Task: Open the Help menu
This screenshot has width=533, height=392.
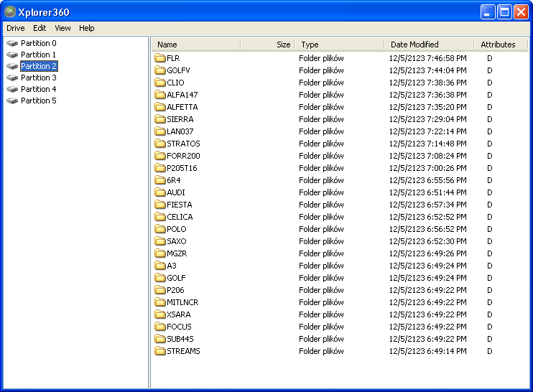Action: pos(87,28)
